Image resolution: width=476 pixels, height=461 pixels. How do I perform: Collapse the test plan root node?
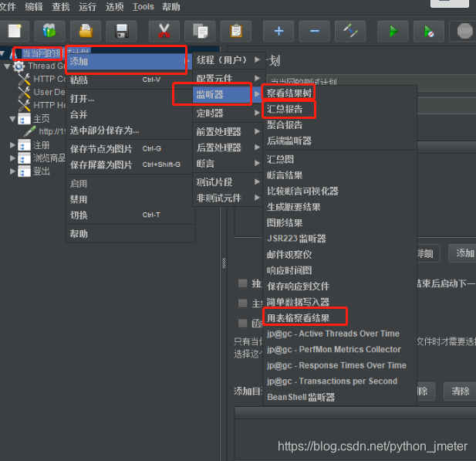2,54
